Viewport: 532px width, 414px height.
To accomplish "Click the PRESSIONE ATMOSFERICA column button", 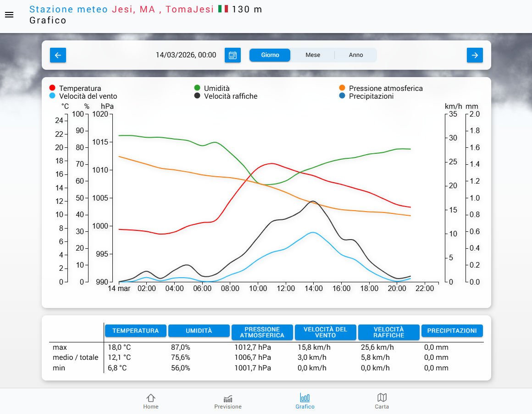I will tap(262, 332).
